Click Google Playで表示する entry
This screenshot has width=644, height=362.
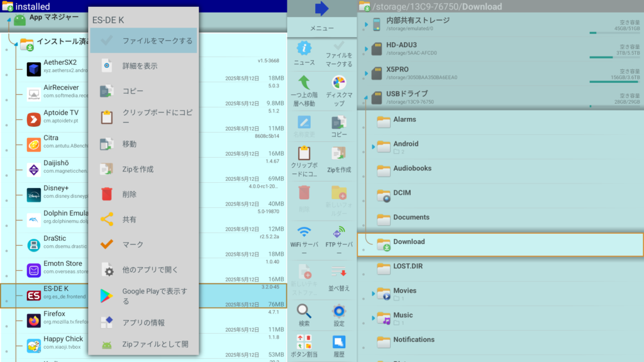(x=143, y=296)
